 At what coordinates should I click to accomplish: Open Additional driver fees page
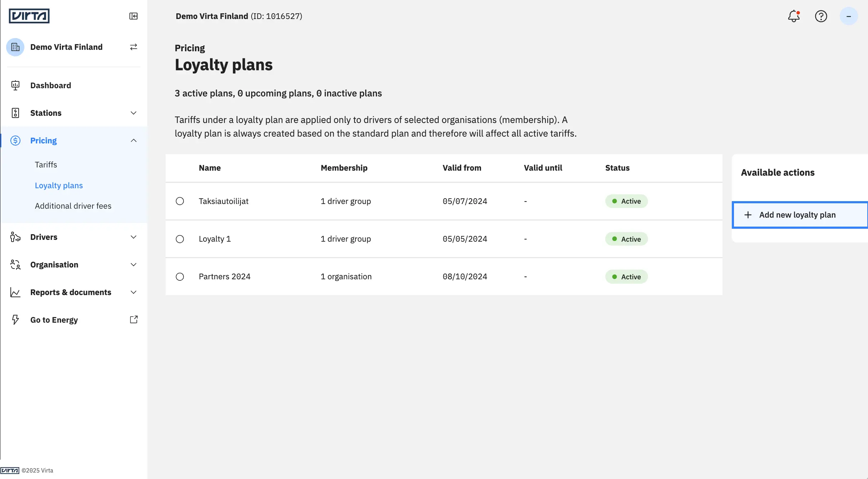(73, 206)
